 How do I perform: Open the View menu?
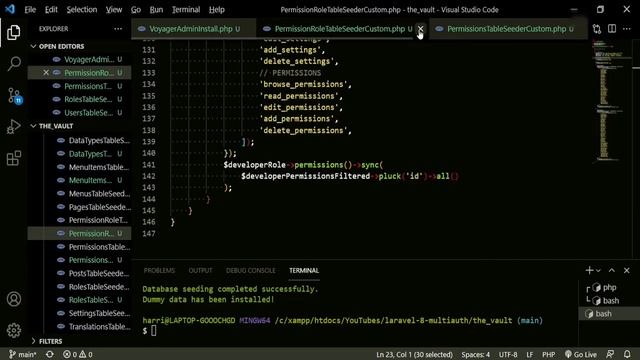point(114,9)
